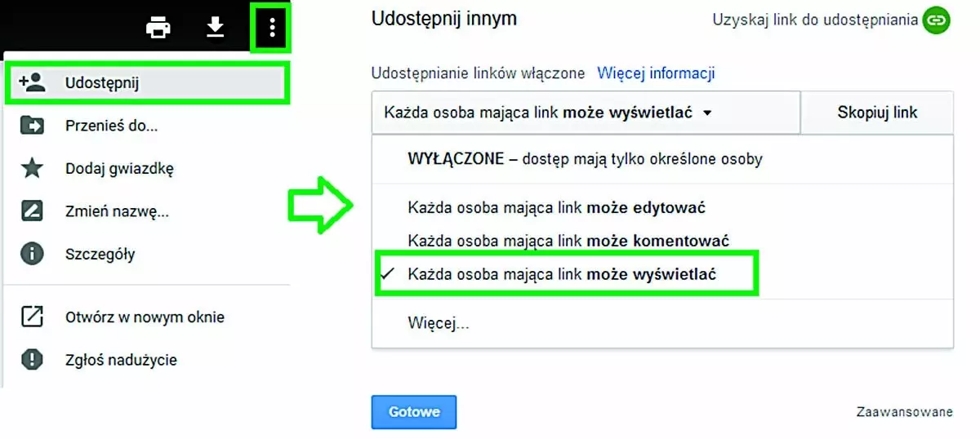980x439 pixels.
Task: Open 'Więcej...' sharing options
Action: pyautogui.click(x=439, y=323)
